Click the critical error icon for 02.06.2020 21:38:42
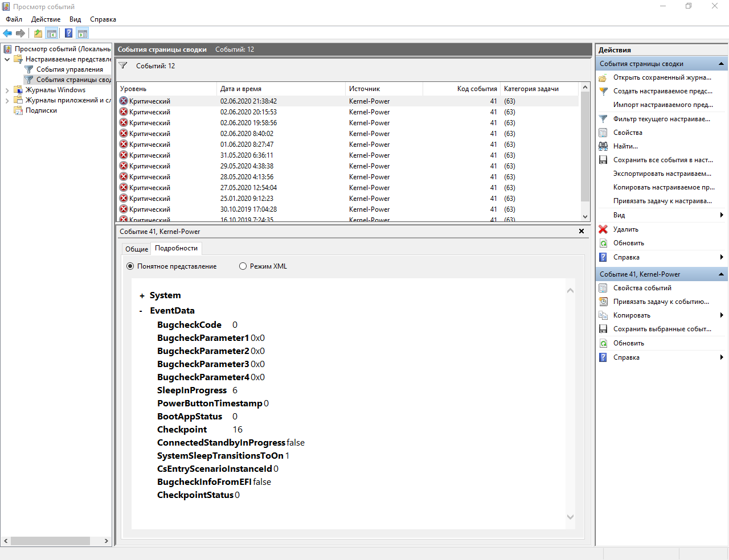Viewport: 729px width, 560px height. click(x=124, y=101)
